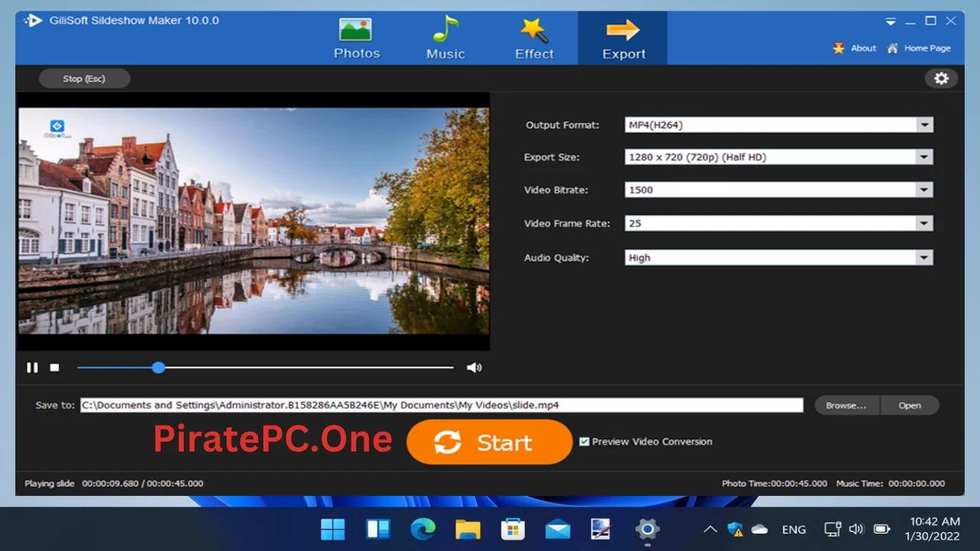This screenshot has width=980, height=551.
Task: Open the Photos tab
Action: point(357,38)
